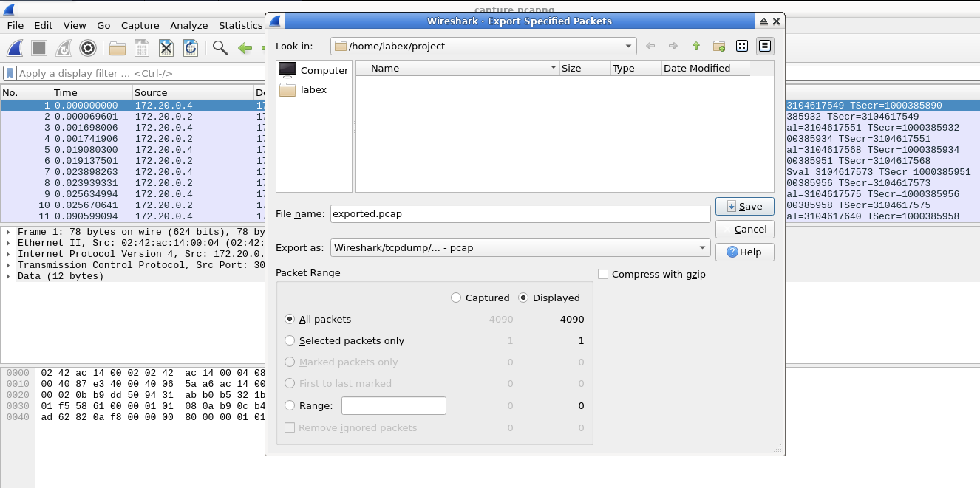This screenshot has width=980, height=488.
Task: Reload the capture file
Action: [191, 48]
